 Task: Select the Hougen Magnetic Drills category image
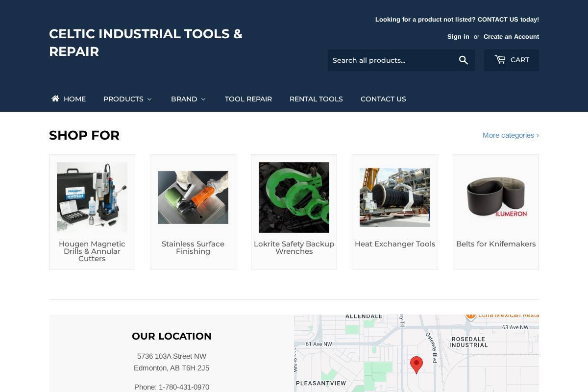click(92, 197)
